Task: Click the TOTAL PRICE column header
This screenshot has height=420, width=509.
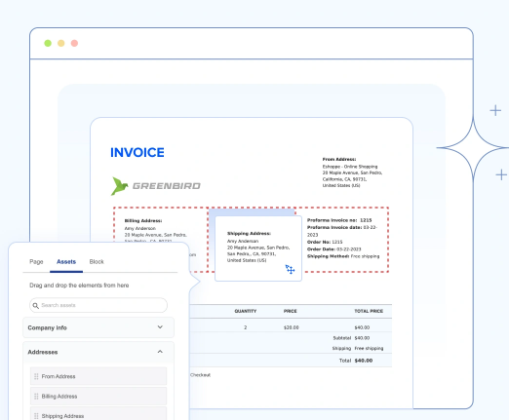Action: tap(369, 311)
